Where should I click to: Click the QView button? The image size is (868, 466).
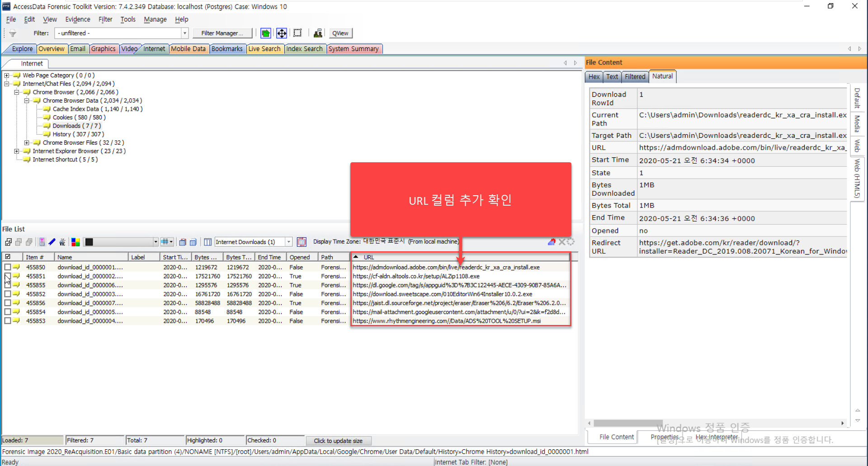340,33
